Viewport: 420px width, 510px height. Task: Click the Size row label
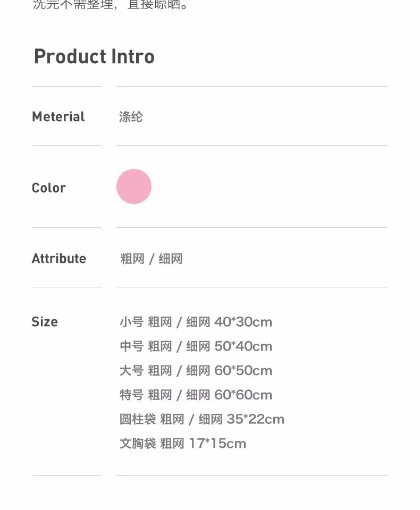pyautogui.click(x=45, y=322)
